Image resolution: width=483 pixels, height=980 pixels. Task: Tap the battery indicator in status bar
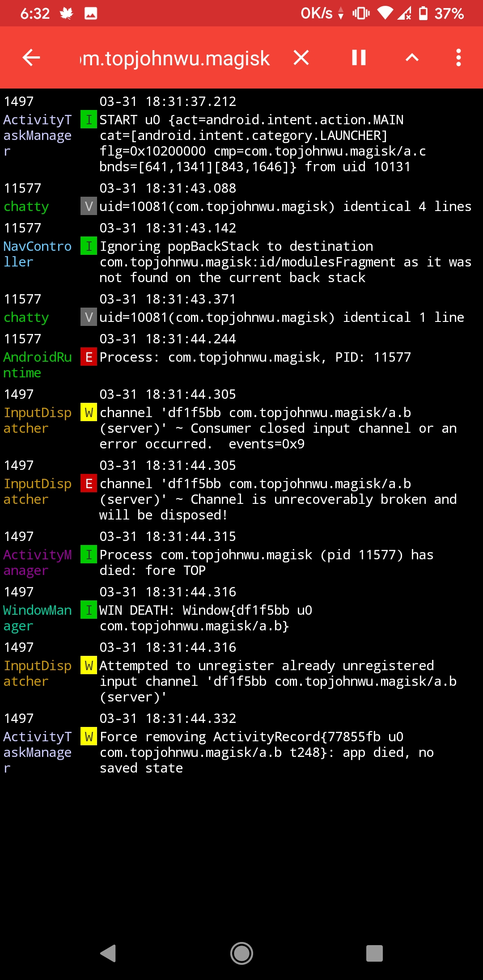tap(422, 13)
